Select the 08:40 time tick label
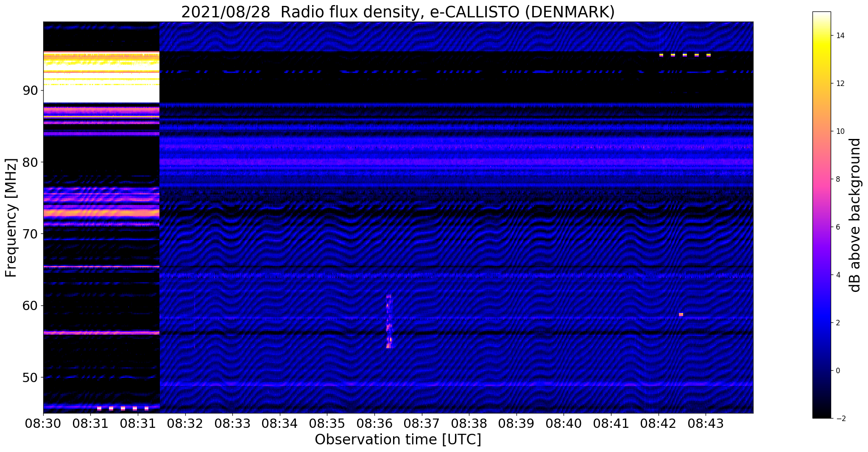The height and width of the screenshot is (452, 868). click(x=564, y=424)
